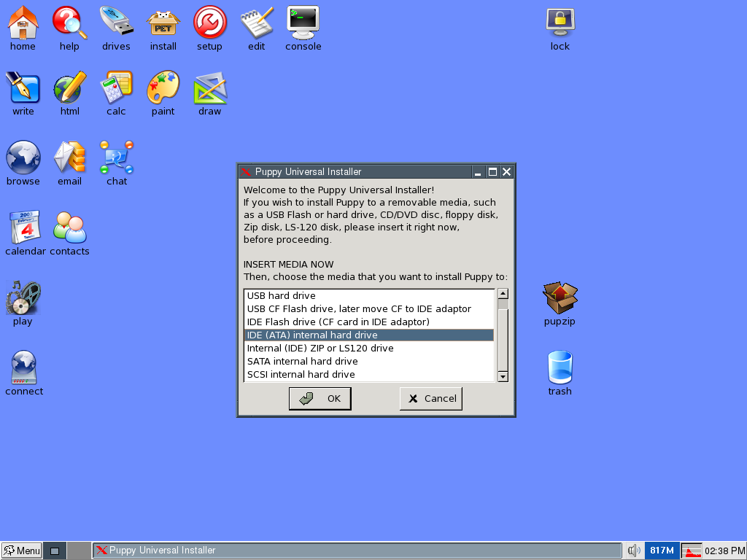Viewport: 747px width, 560px height.
Task: Click the CPU load graph tray icon
Action: pyautogui.click(x=692, y=551)
